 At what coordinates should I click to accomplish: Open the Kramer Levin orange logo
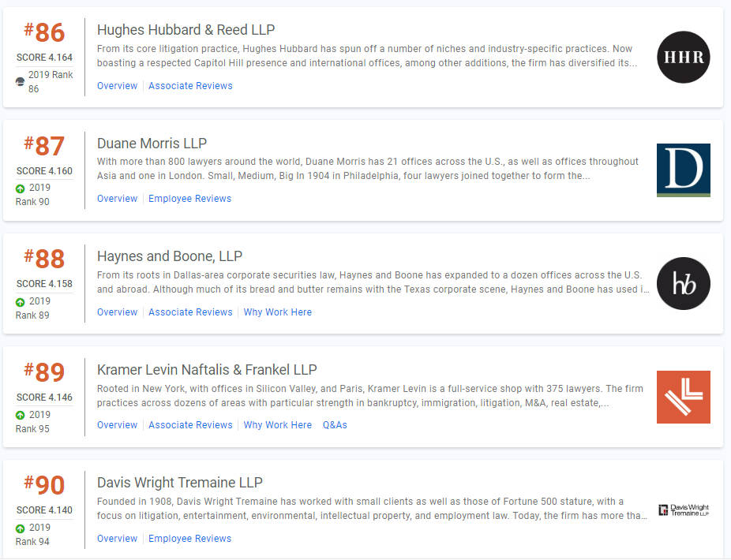tap(684, 397)
